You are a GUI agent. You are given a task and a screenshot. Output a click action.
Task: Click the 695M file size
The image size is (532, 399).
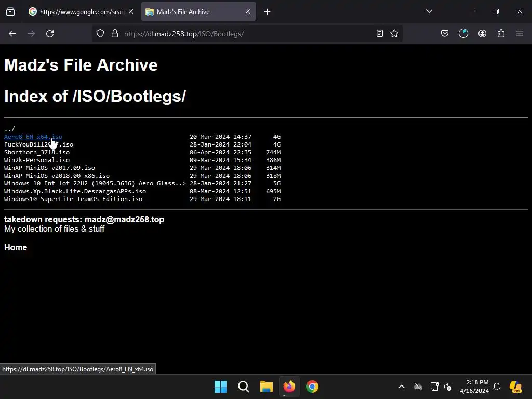click(273, 191)
